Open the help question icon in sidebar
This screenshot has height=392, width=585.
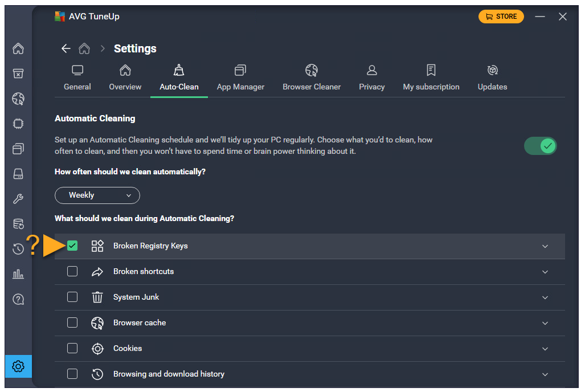click(18, 299)
